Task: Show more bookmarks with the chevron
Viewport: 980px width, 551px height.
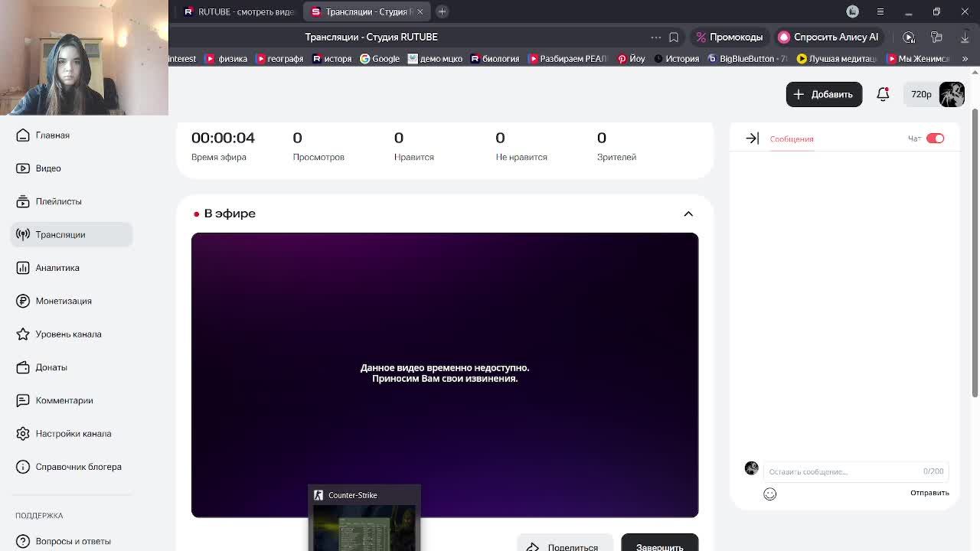Action: pos(965,59)
